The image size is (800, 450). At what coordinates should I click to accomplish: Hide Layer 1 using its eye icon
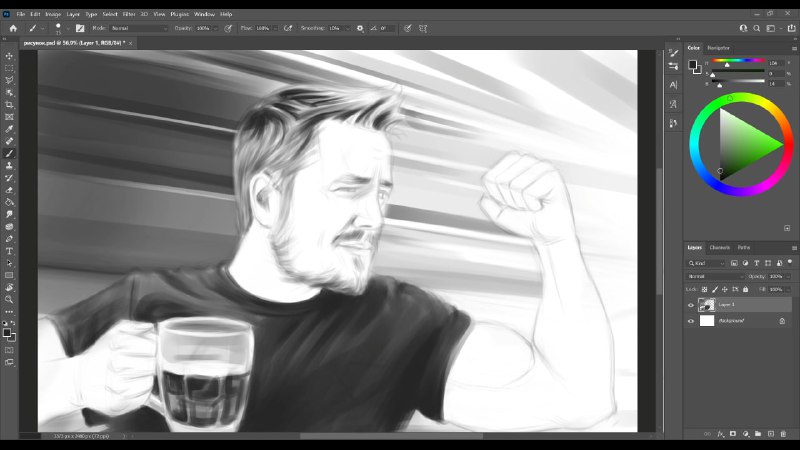[690, 305]
